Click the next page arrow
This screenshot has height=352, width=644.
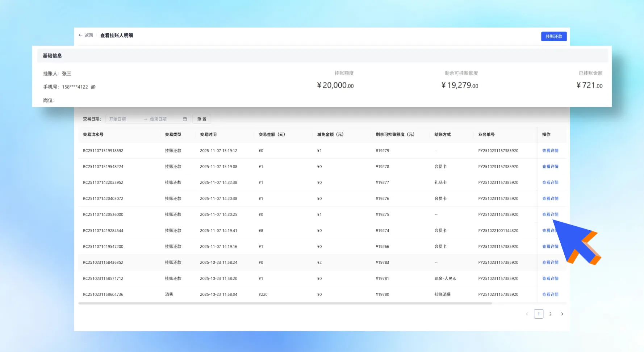click(x=562, y=314)
